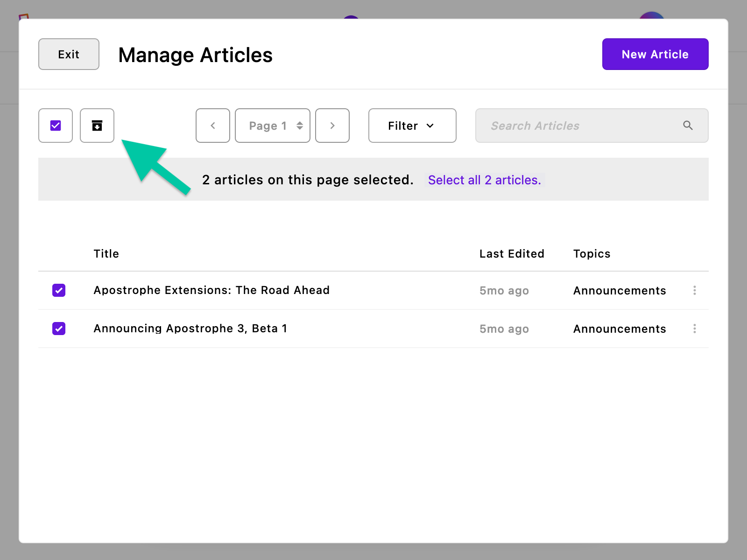
Task: Click the magnifying glass search icon
Action: click(688, 126)
